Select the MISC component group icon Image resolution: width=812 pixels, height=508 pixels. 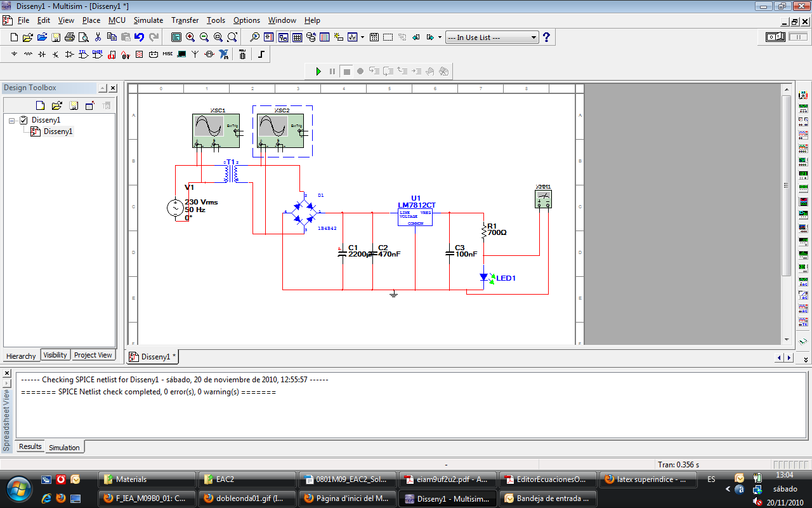click(167, 55)
